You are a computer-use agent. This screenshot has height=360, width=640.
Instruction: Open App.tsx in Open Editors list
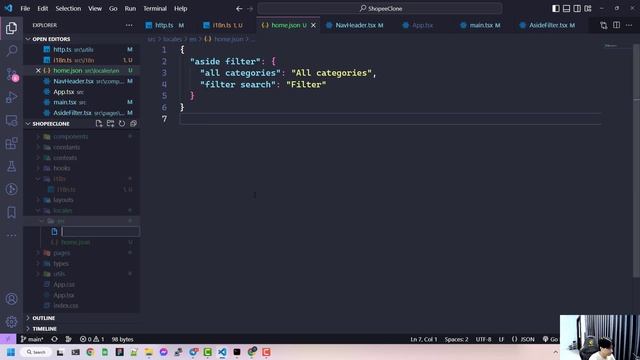tap(82, 92)
